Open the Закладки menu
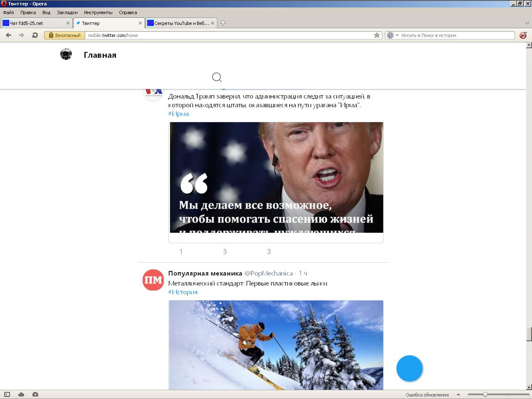The height and width of the screenshot is (399, 532). pos(67,12)
